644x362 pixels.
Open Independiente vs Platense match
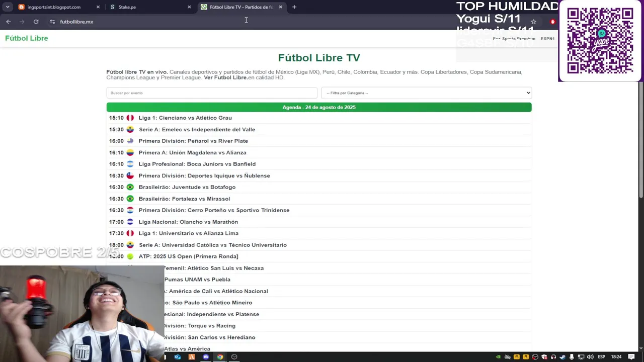211,314
